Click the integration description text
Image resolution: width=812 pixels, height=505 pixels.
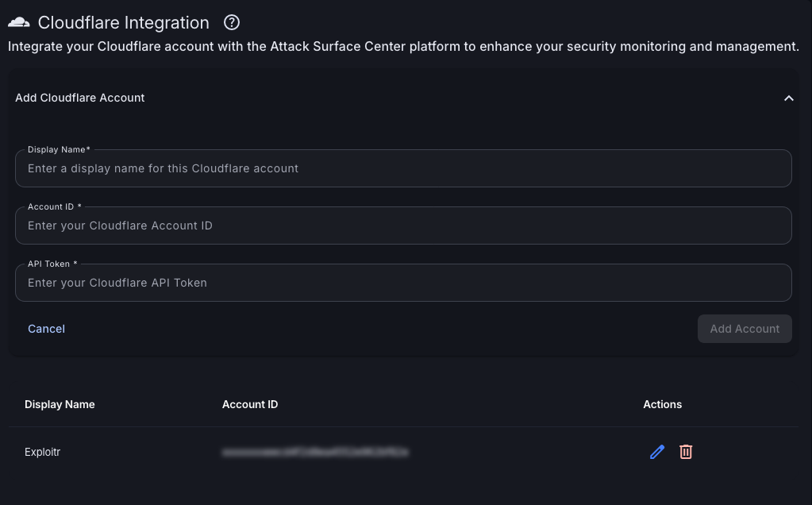coord(402,46)
